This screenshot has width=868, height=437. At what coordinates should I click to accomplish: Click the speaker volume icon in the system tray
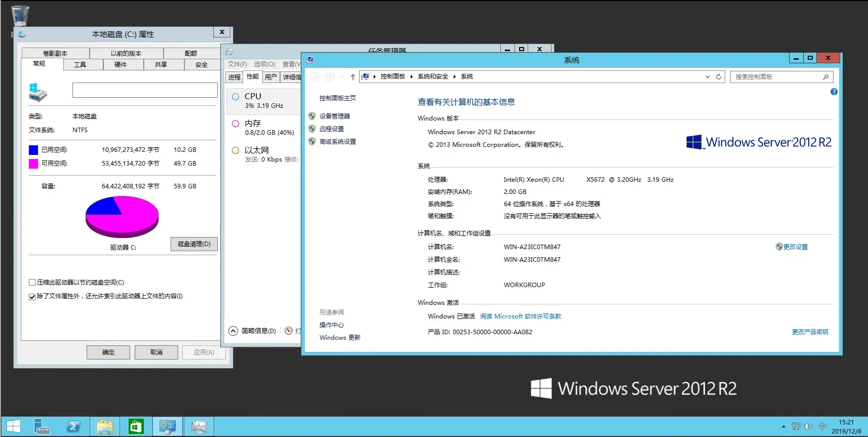pyautogui.click(x=808, y=426)
